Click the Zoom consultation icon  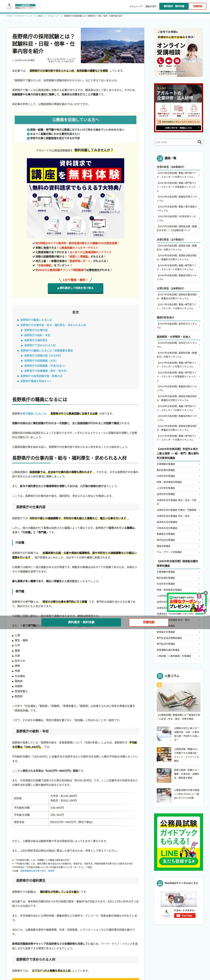(168, 61)
